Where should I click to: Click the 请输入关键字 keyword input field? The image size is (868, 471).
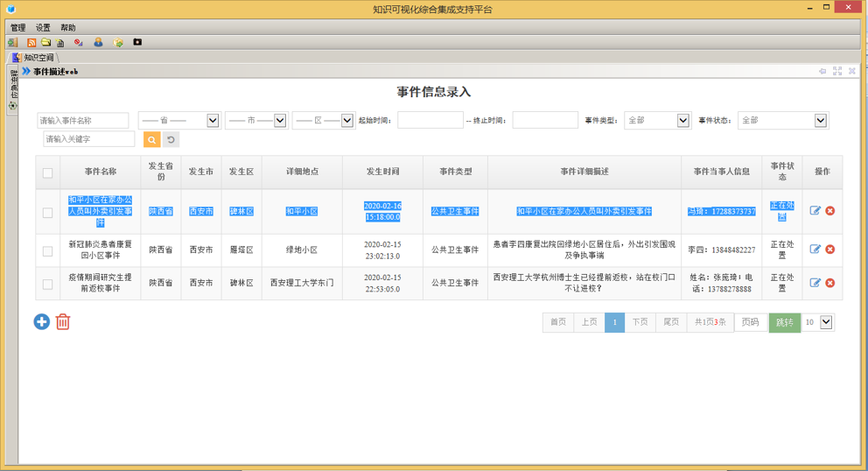click(89, 139)
